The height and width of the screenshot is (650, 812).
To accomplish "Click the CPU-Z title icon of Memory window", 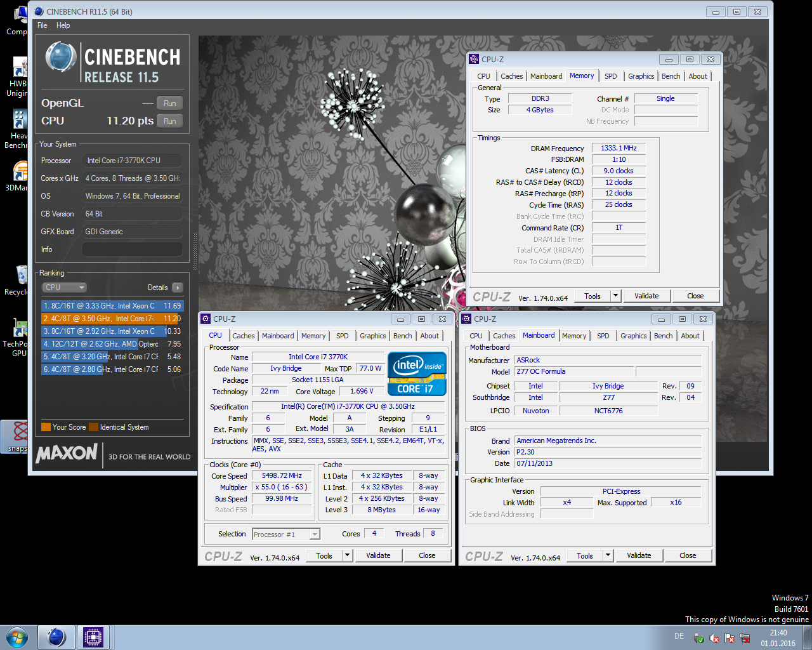I will click(474, 59).
